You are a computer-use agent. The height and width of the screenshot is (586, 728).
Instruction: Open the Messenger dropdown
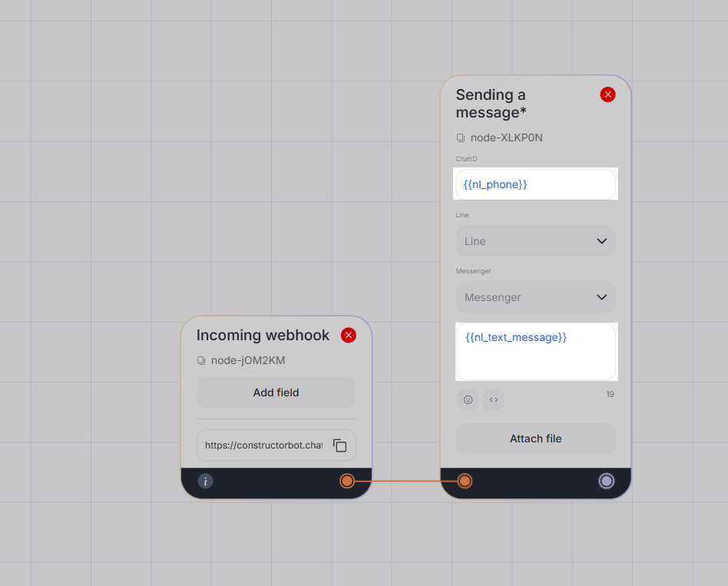(536, 297)
